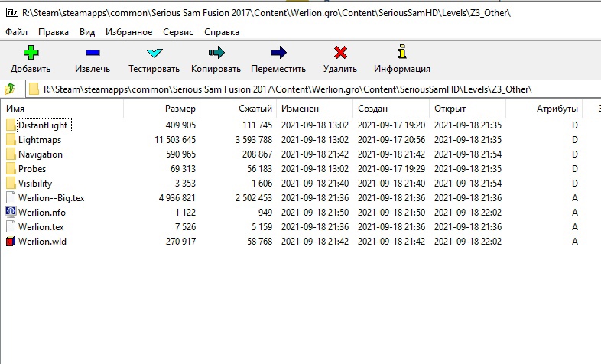Click opened date of Werlion.wld row
The height and width of the screenshot is (364, 601).
point(468,242)
